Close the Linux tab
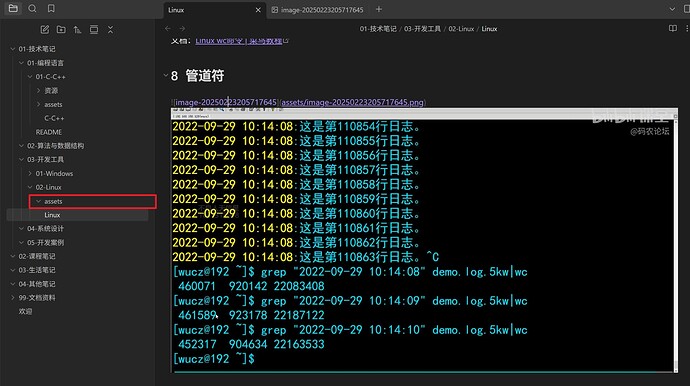The image size is (690, 386). tap(258, 10)
